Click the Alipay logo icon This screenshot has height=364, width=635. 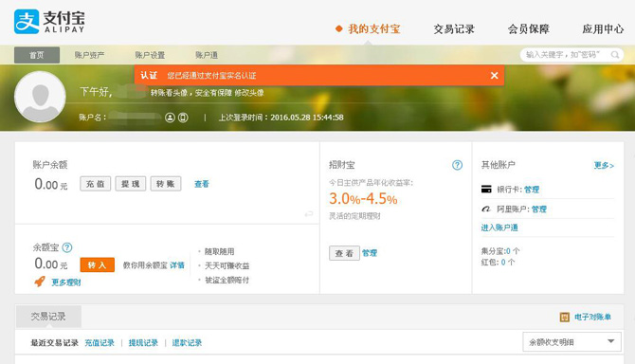pos(27,22)
